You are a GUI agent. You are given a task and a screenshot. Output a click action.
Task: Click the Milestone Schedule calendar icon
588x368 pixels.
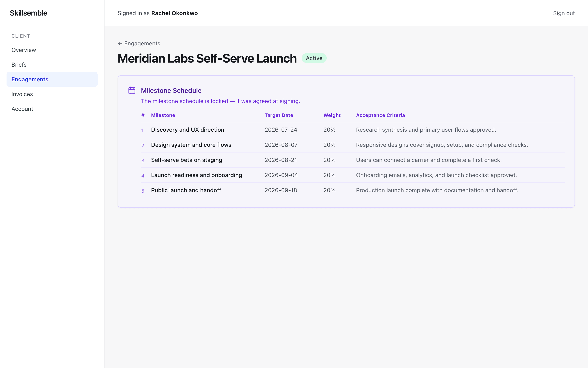pyautogui.click(x=132, y=91)
